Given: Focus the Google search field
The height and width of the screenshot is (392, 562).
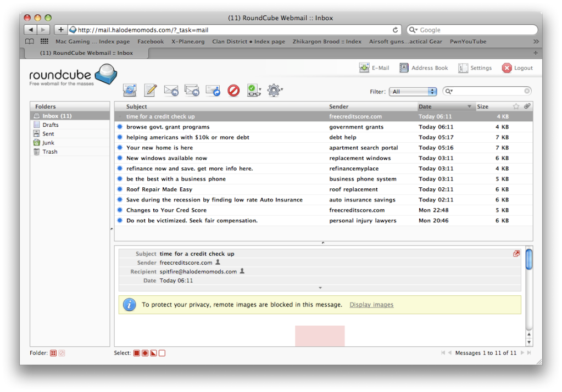Looking at the screenshot, I should point(472,30).
